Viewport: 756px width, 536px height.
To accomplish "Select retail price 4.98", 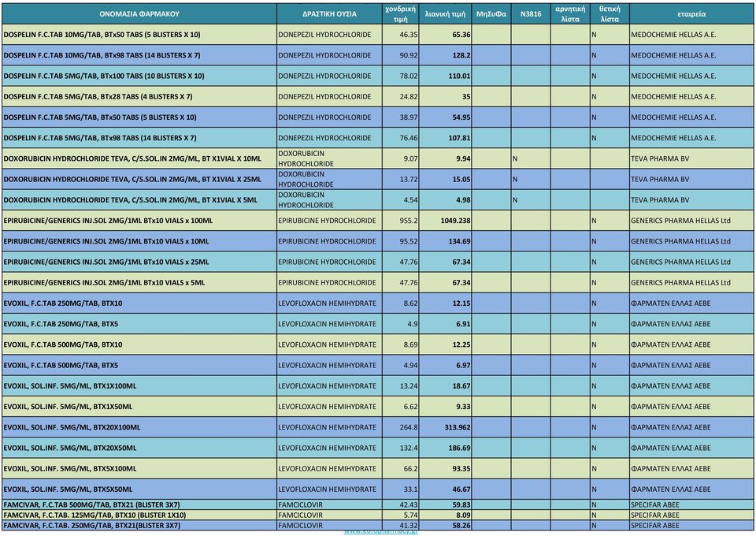I will coord(463,200).
